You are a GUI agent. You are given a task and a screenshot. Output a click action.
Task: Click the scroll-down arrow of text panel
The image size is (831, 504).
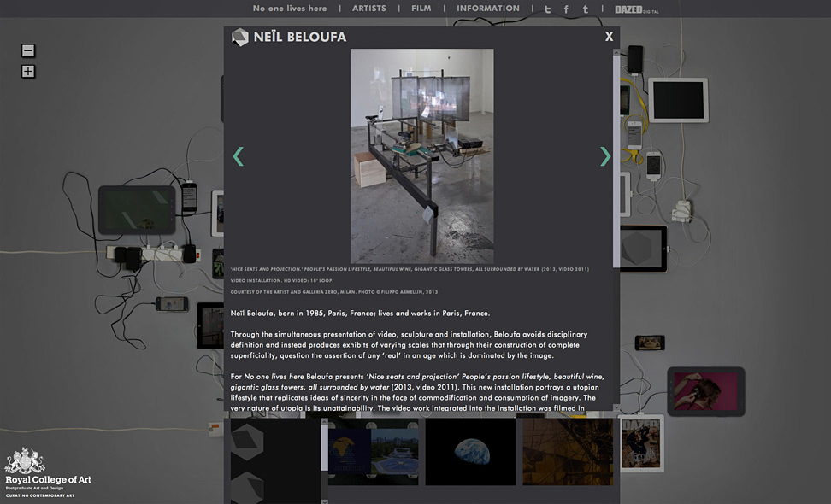click(x=616, y=407)
